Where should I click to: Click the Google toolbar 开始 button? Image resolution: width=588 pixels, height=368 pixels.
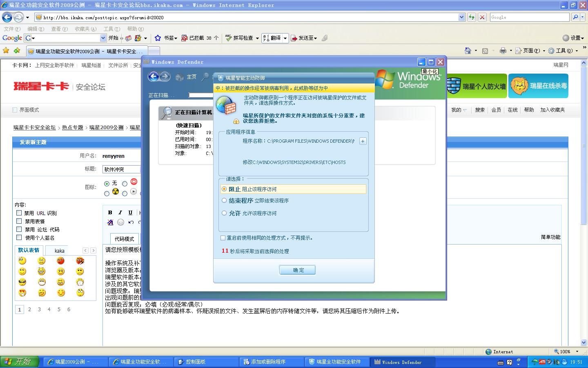tap(114, 38)
